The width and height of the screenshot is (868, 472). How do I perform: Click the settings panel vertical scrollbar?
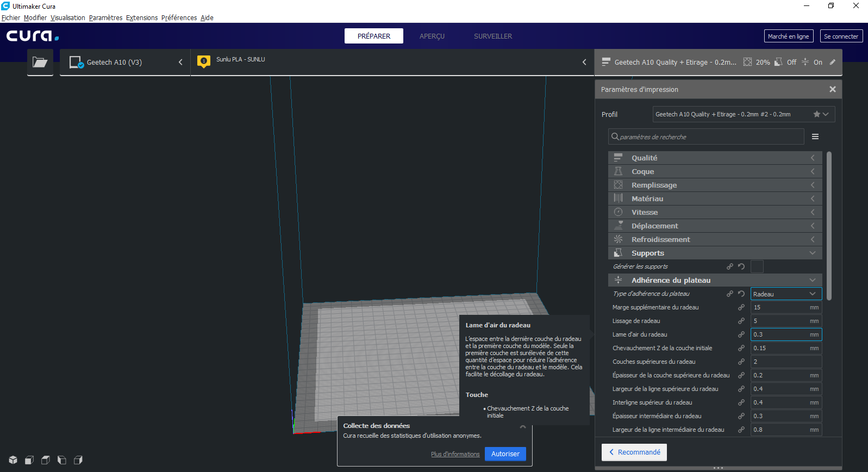tap(829, 226)
